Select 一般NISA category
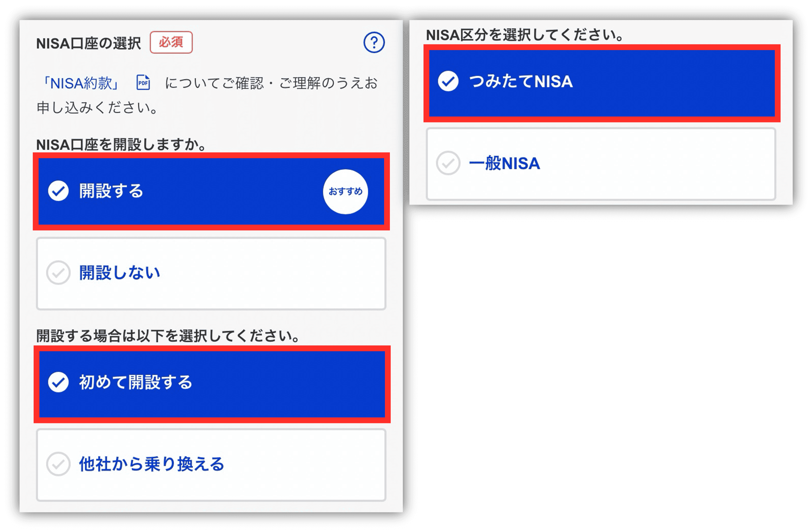This screenshot has height=532, width=812. click(x=601, y=164)
